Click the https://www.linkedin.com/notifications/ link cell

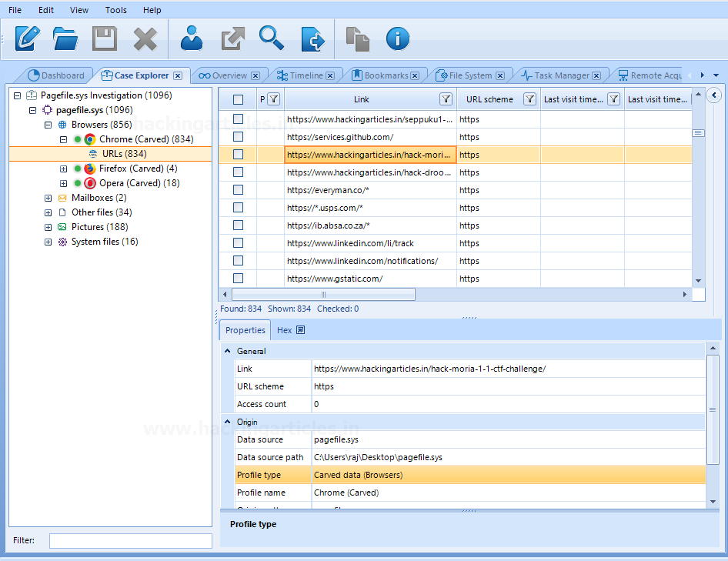[x=370, y=261]
